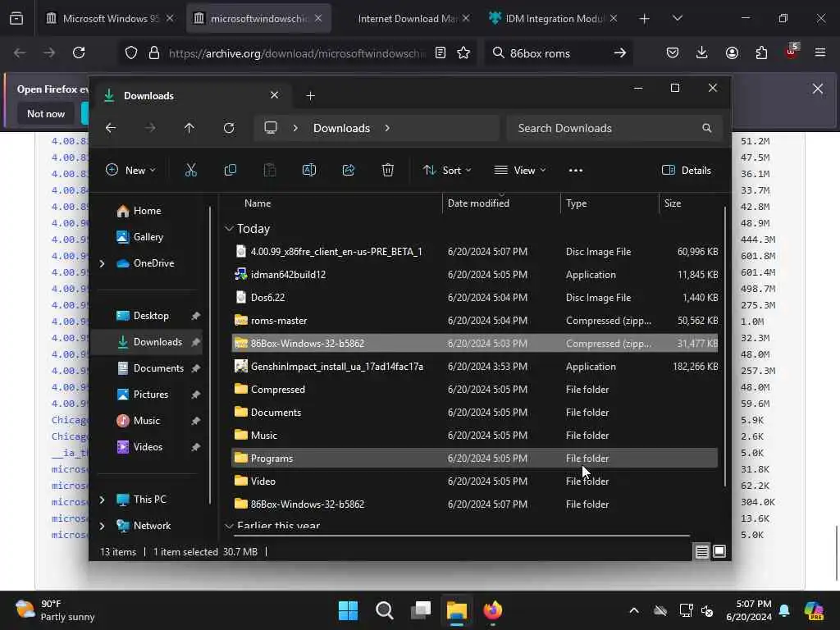Screen dimensions: 840x630
Task: Open Firefox hamburger application menu
Action: pyautogui.click(x=820, y=52)
